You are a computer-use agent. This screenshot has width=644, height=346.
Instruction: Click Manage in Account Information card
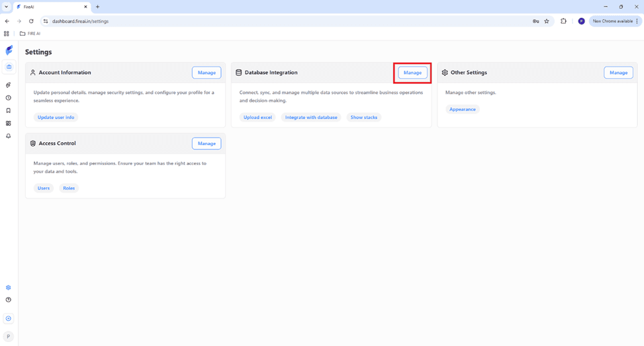click(207, 73)
